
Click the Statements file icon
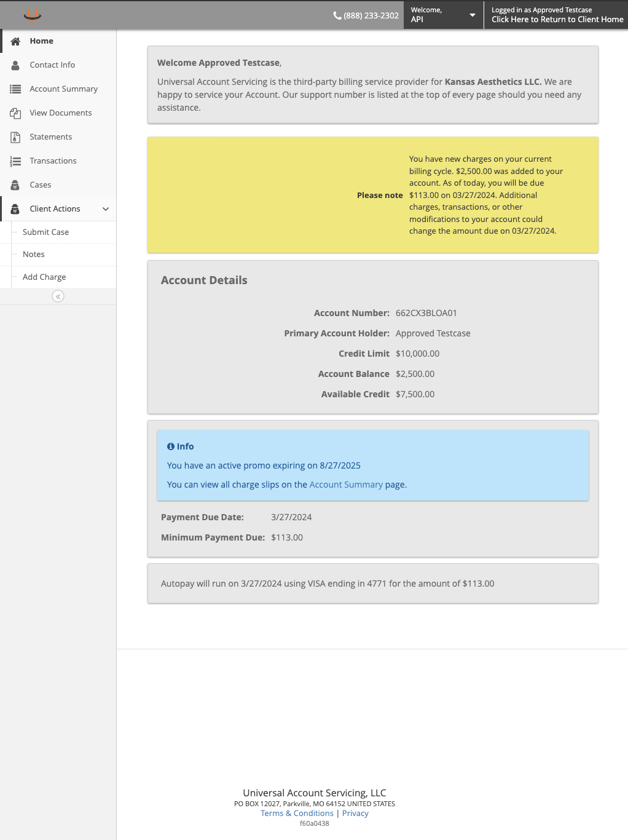coord(15,137)
